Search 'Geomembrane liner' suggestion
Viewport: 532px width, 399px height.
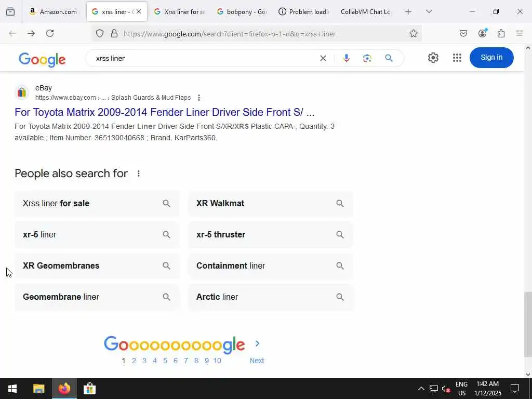[x=97, y=297]
